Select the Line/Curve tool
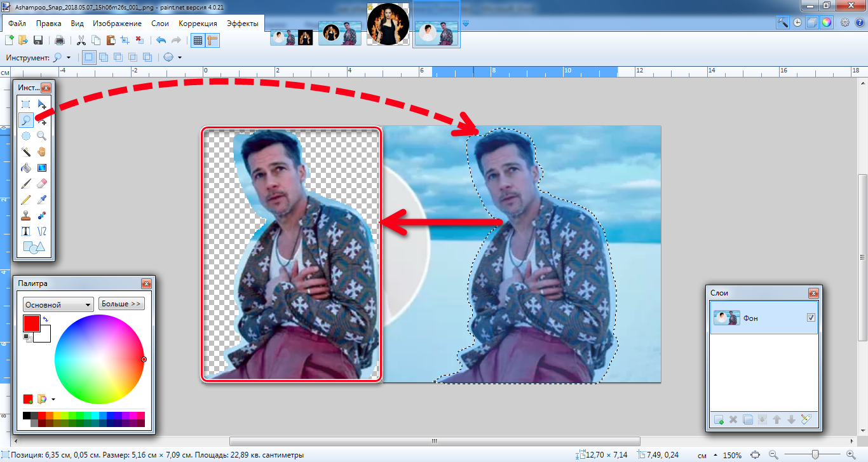Image resolution: width=868 pixels, height=462 pixels. (41, 231)
